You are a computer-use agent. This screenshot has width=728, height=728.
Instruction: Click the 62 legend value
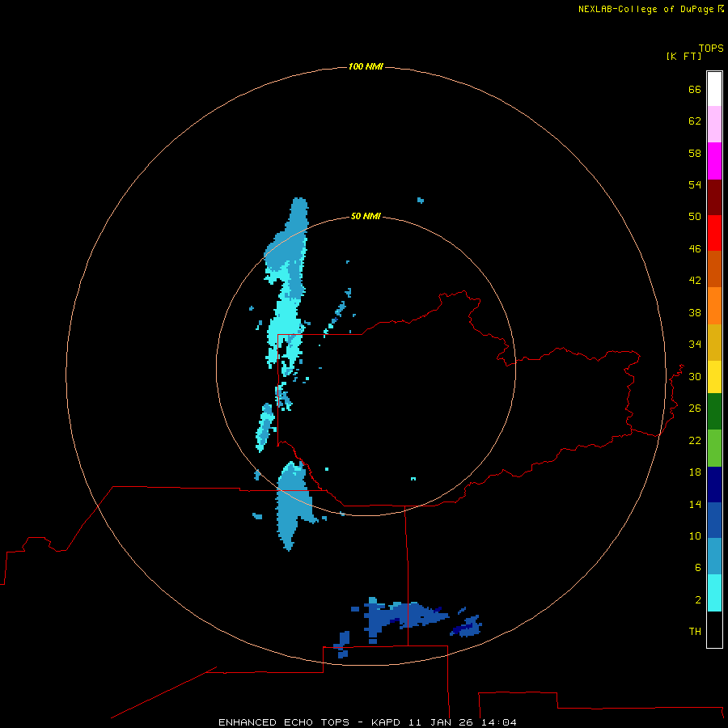pyautogui.click(x=695, y=121)
